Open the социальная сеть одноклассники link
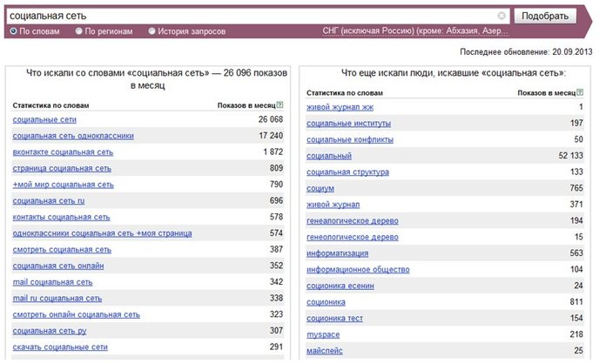599x364 pixels. click(73, 136)
